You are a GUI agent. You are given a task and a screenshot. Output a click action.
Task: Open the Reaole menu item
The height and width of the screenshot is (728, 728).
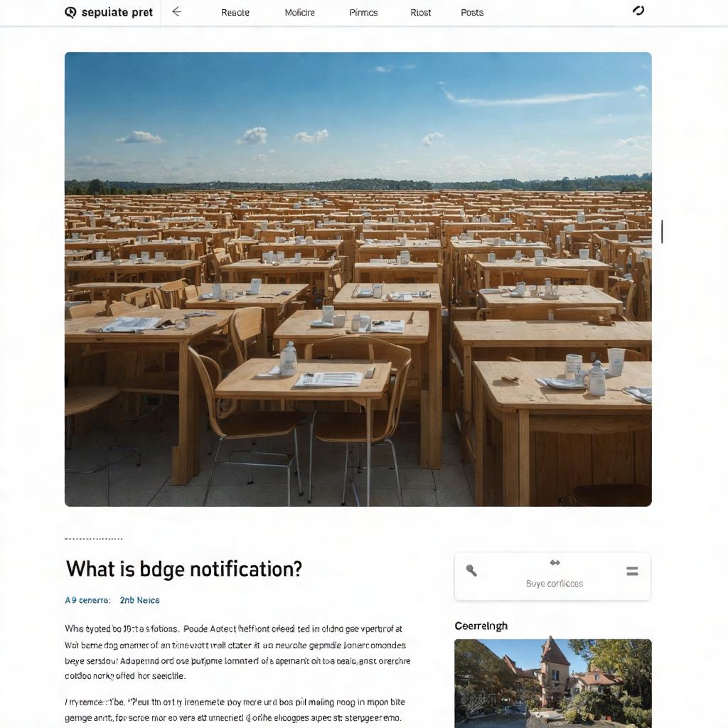click(x=235, y=13)
